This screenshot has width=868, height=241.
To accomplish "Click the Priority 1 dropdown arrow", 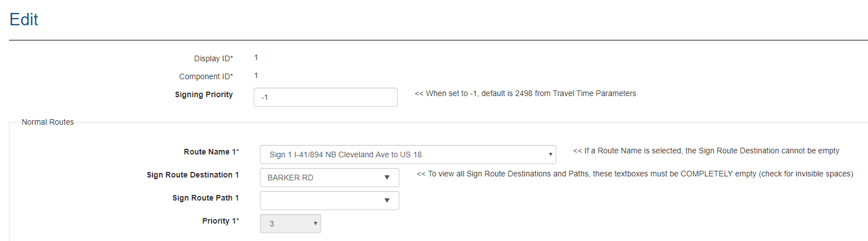I will pyautogui.click(x=316, y=224).
